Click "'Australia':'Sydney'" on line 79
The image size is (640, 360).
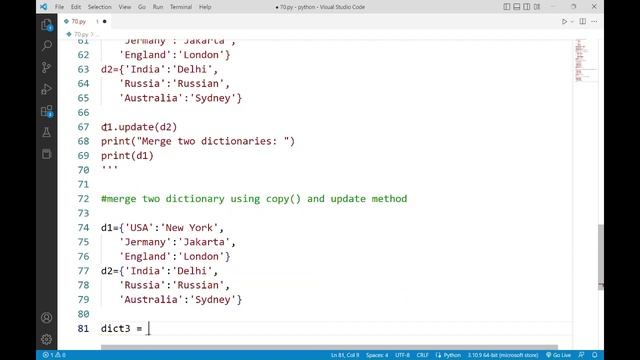point(177,300)
